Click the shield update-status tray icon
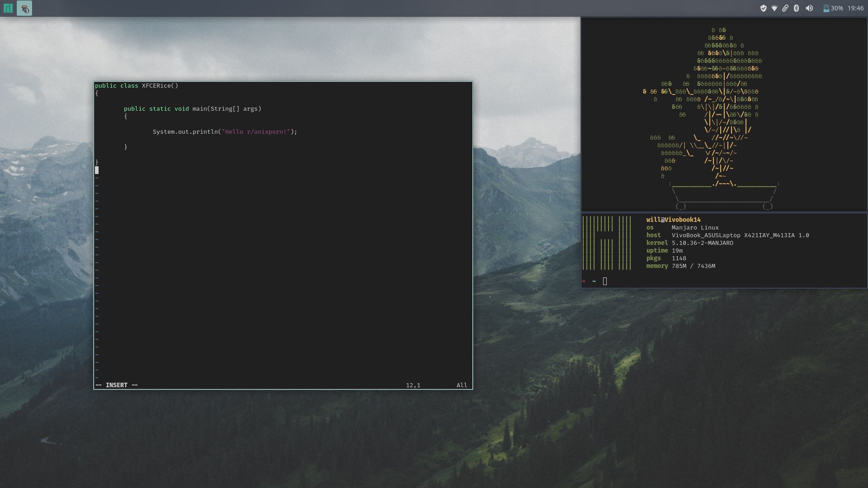 tap(764, 7)
